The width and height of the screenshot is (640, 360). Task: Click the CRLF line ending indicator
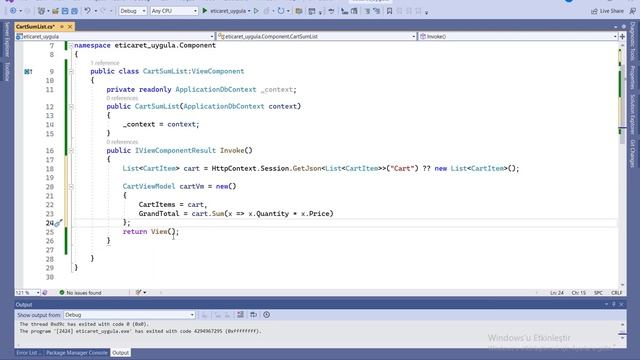pos(616,293)
